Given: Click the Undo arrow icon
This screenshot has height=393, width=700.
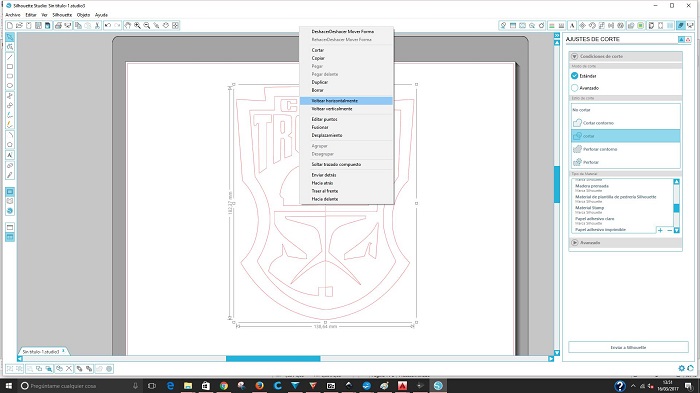Looking at the screenshot, I should pyautogui.click(x=108, y=26).
